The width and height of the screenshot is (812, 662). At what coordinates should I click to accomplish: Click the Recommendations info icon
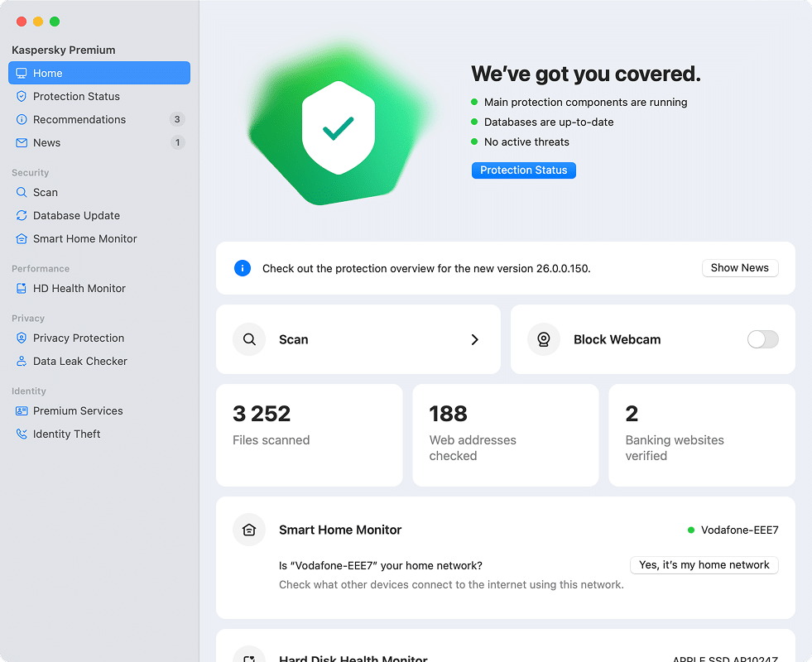[x=22, y=119]
